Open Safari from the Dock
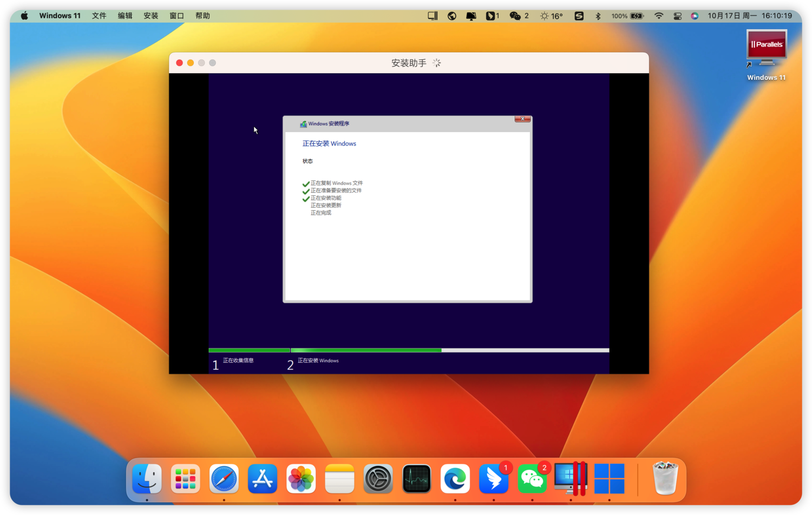The image size is (812, 515). pos(224,479)
